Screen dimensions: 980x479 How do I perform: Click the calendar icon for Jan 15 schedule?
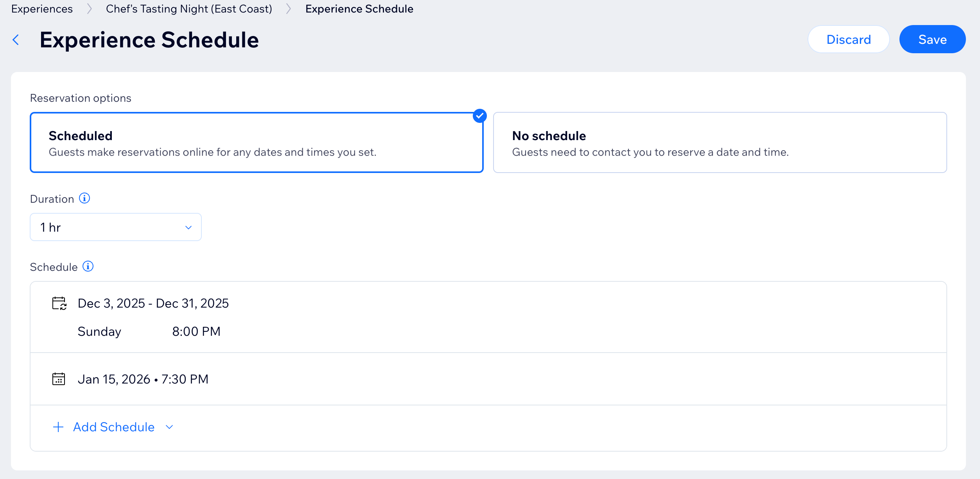click(59, 379)
